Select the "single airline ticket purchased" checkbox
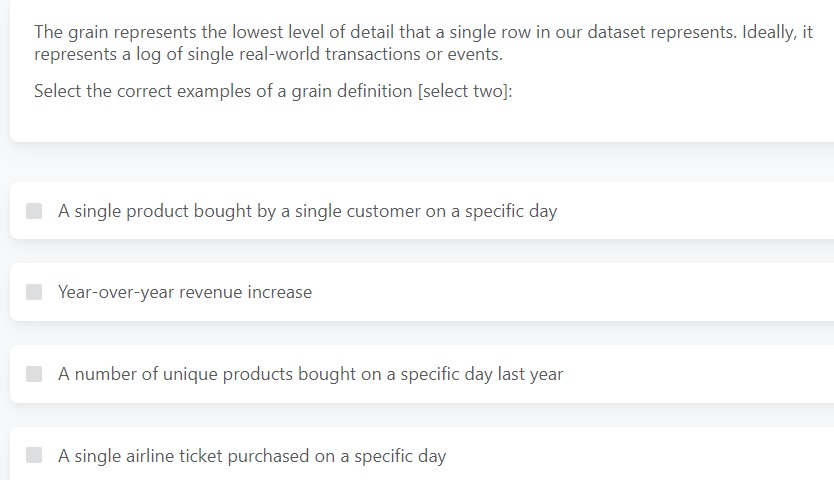 point(34,456)
